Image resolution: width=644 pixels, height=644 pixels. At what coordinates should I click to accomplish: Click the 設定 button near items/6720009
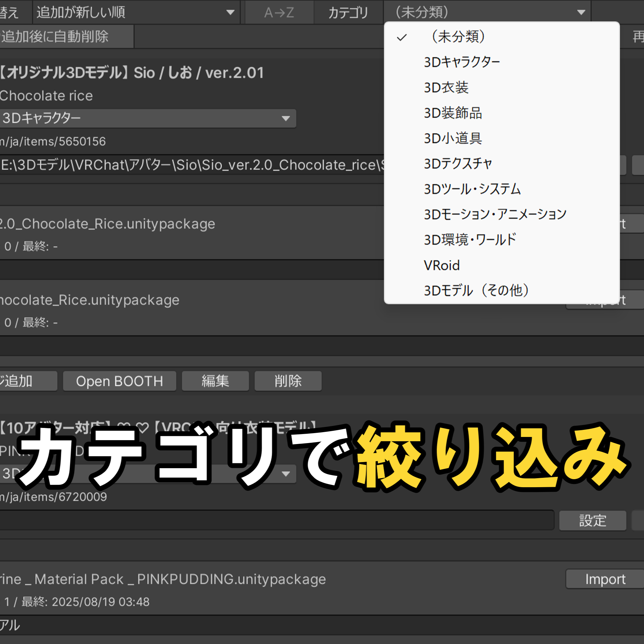coord(592,520)
